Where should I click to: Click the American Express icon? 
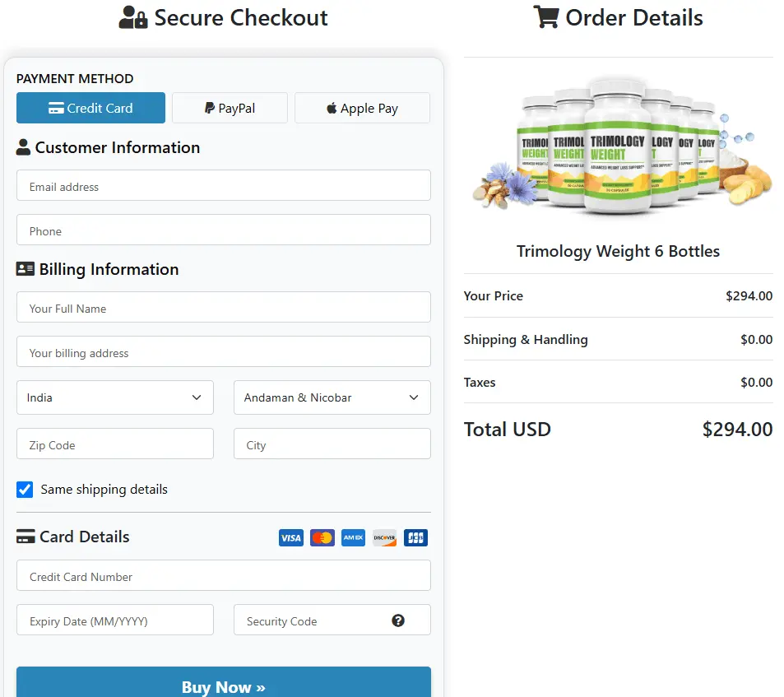pyautogui.click(x=353, y=537)
